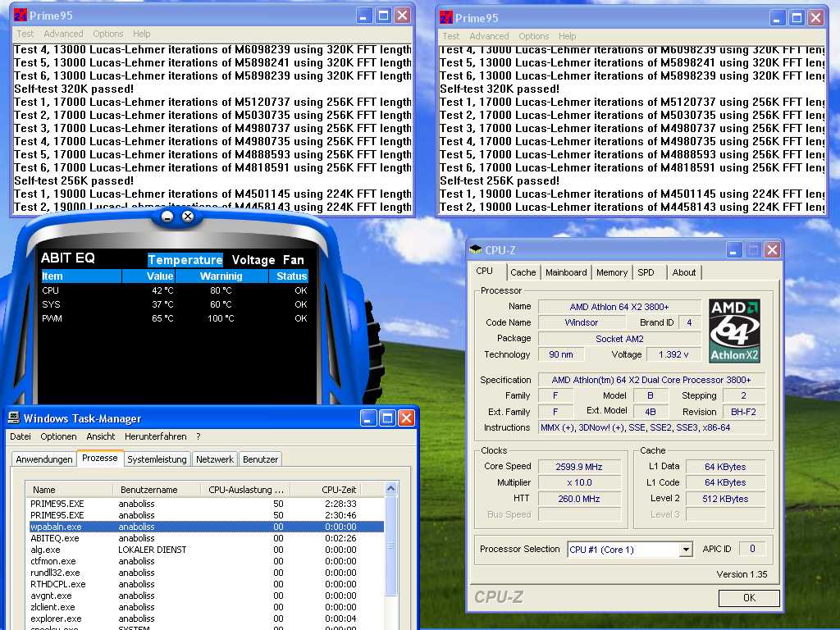This screenshot has height=630, width=840.
Task: Sort processes by CPU-Auslastung column header
Action: 246,490
